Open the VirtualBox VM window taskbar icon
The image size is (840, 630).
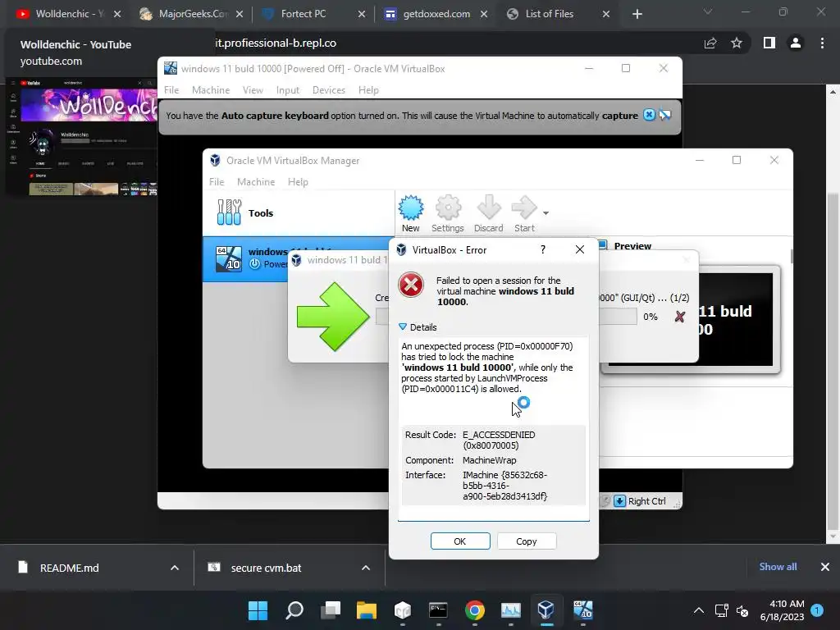pos(583,610)
